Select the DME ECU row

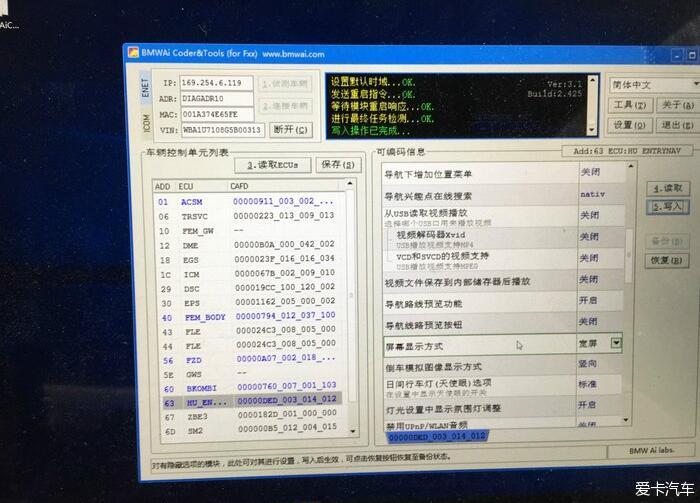250,245
